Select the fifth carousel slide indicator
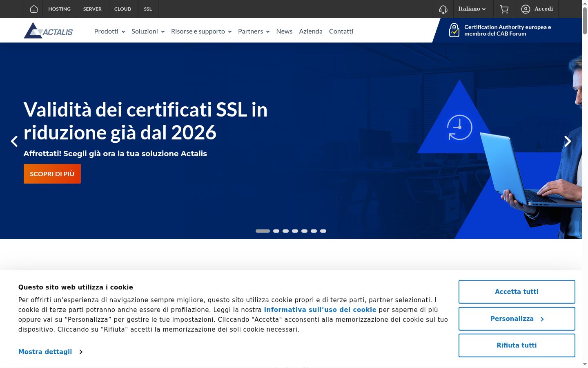The height and width of the screenshot is (368, 588). (304, 231)
